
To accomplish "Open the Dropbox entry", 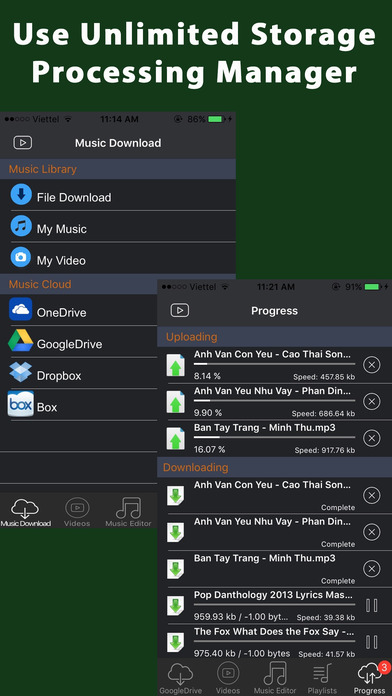I will point(79,373).
